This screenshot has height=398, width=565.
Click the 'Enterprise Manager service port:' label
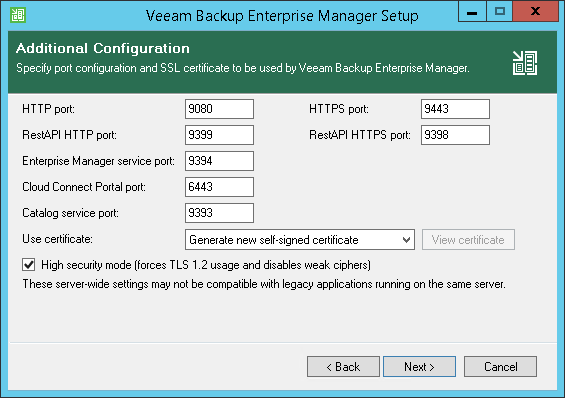(98, 161)
